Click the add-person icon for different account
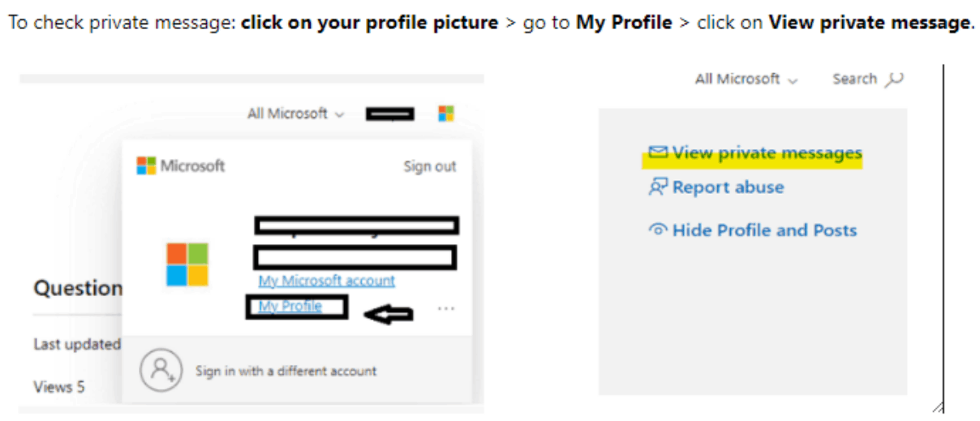Viewport: 980px width, 421px height. click(x=161, y=371)
